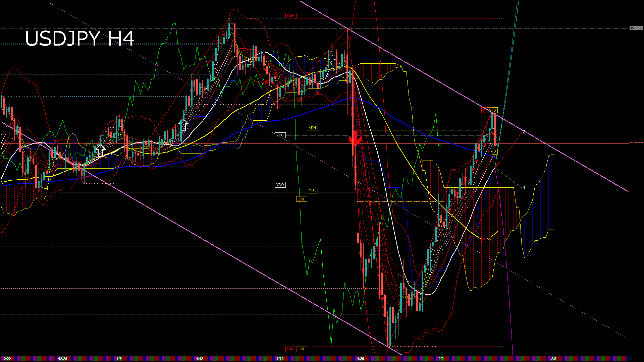This screenshot has width=644, height=362.
Task: Click the large red down arrow marker
Action: tap(355, 138)
